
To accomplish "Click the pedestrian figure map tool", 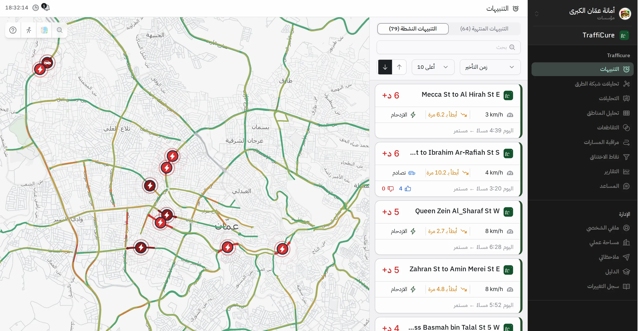I will pos(29,30).
